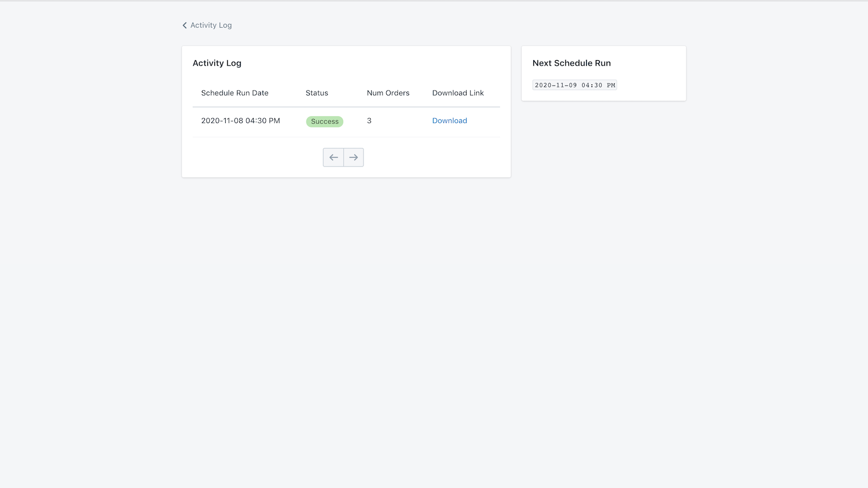Click the small chevron before the breadcrumb text

click(x=184, y=25)
